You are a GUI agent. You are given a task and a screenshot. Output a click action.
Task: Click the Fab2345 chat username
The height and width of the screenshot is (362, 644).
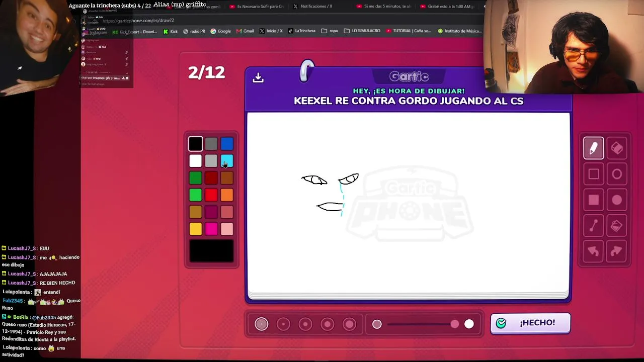pyautogui.click(x=13, y=301)
